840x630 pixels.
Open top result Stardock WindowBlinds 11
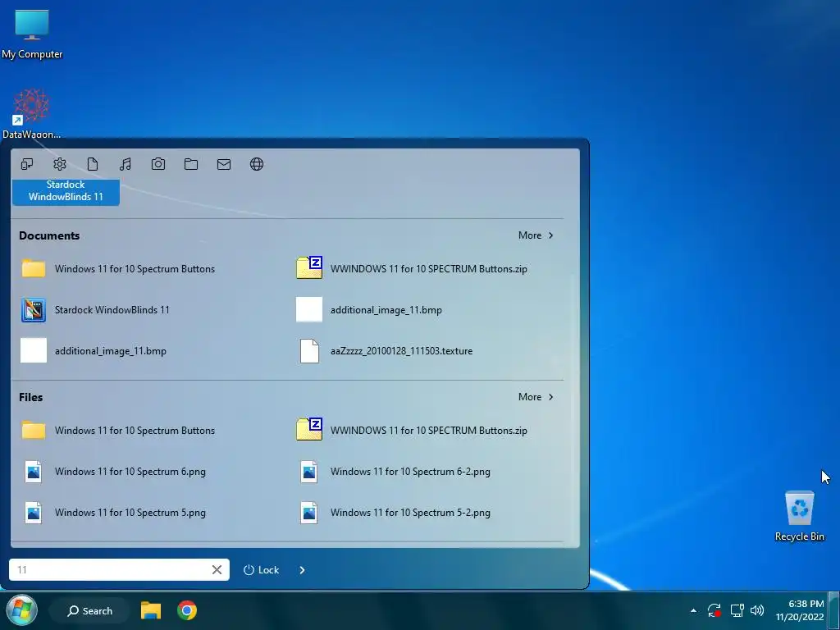coord(66,190)
